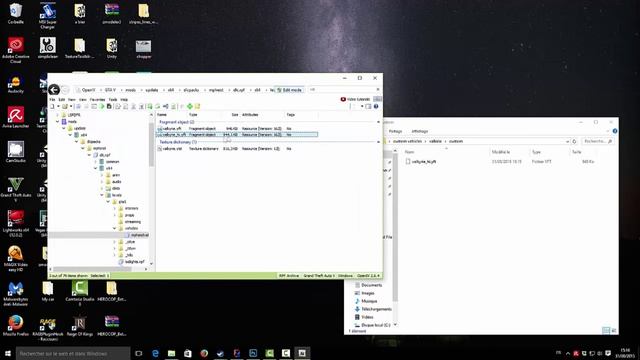The width and height of the screenshot is (640, 360).
Task: Open Avira Launcher desktop shortcut
Action: pos(16,117)
